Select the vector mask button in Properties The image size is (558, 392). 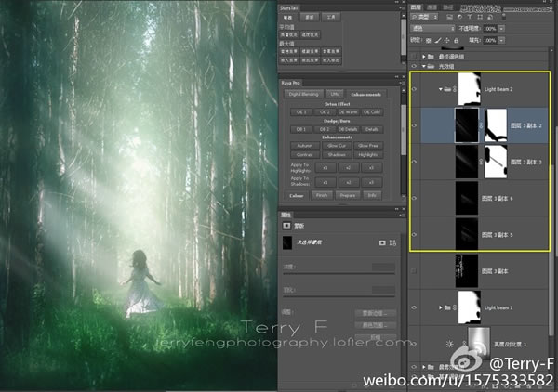[x=392, y=242]
